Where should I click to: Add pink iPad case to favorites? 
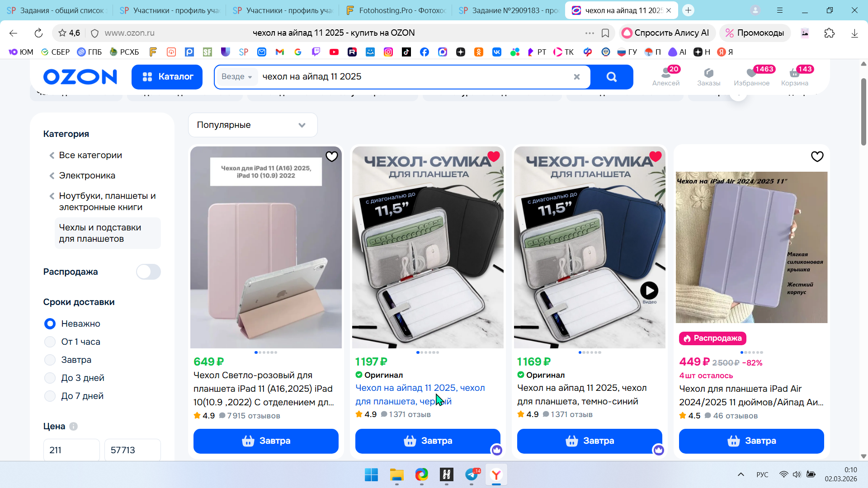tap(332, 156)
